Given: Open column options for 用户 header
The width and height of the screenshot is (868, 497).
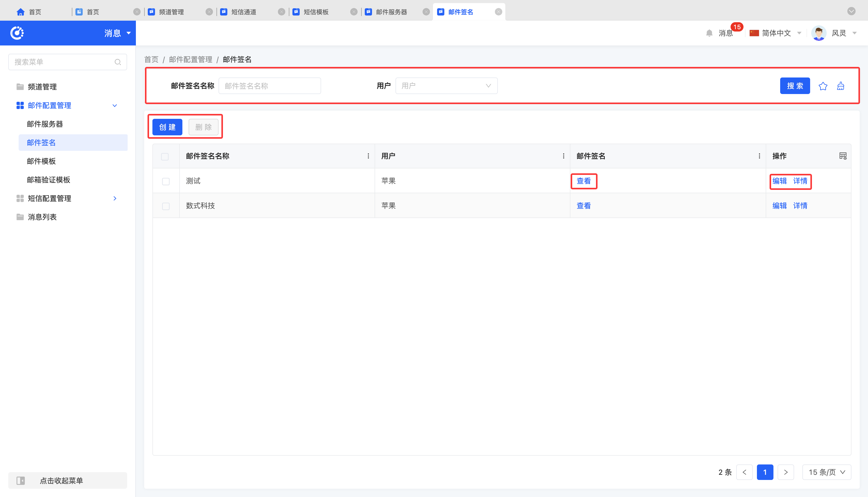Looking at the screenshot, I should tap(563, 156).
